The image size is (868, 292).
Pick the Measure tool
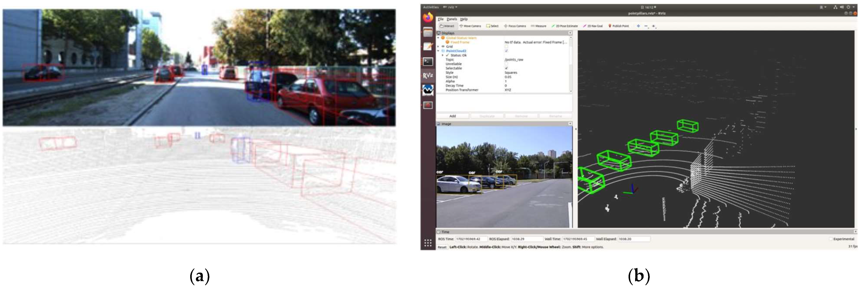[x=538, y=26]
